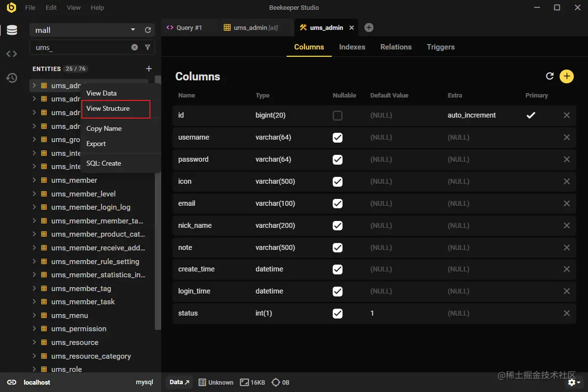
Task: Delete the login_time column row
Action: point(567,291)
